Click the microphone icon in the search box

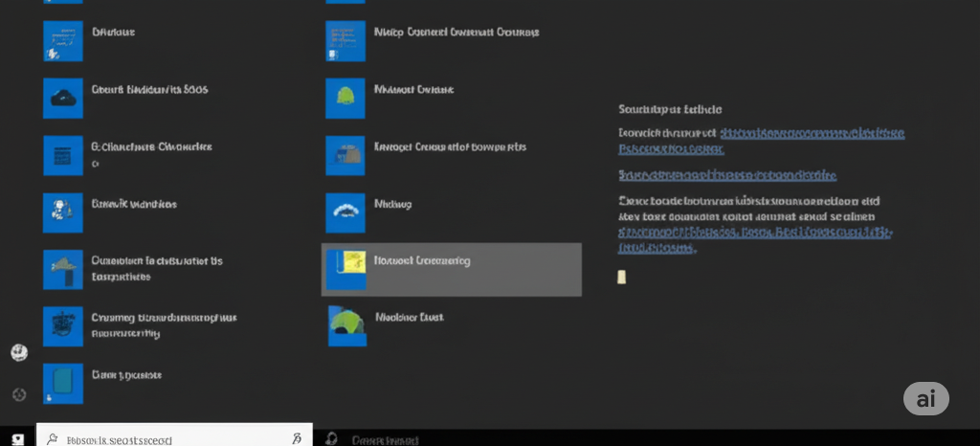[x=298, y=438]
